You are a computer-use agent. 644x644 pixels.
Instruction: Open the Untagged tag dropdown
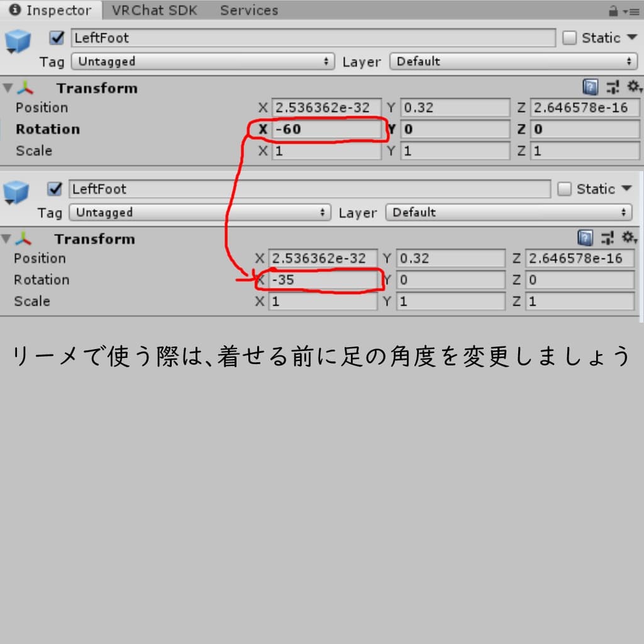(x=201, y=61)
